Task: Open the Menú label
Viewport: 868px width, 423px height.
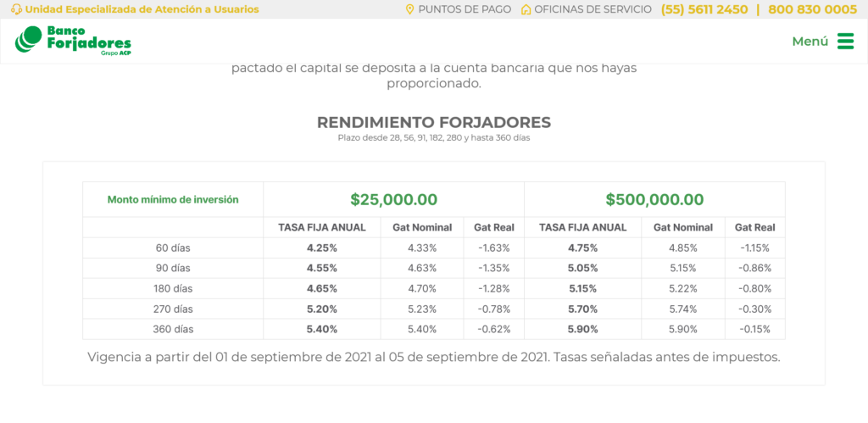Action: click(x=810, y=42)
